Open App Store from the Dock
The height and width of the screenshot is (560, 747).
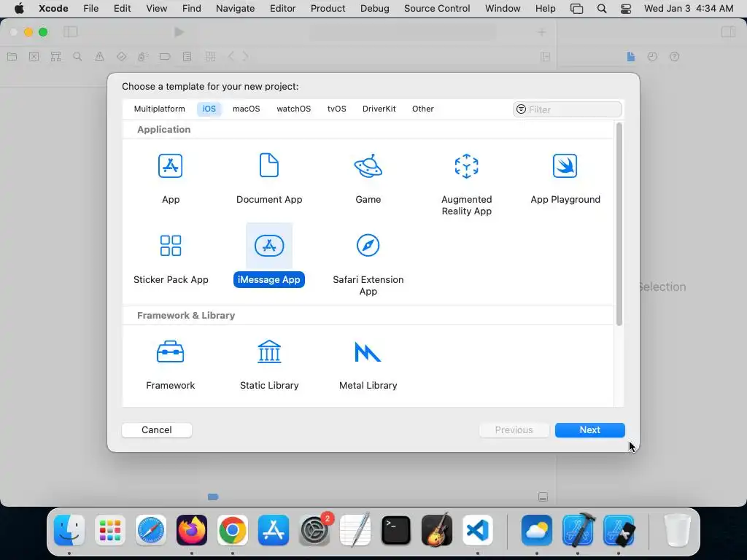click(x=274, y=530)
